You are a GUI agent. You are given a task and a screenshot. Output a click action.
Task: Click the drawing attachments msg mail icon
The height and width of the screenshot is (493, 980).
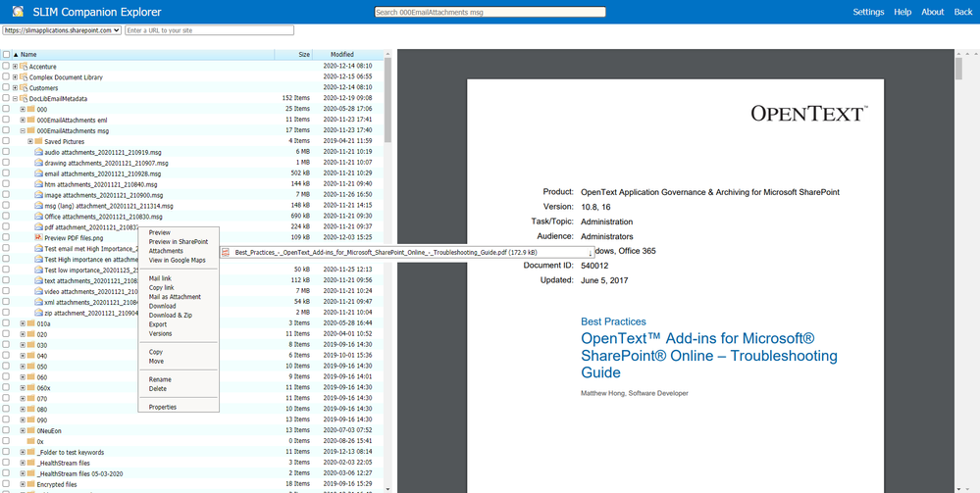[x=38, y=163]
